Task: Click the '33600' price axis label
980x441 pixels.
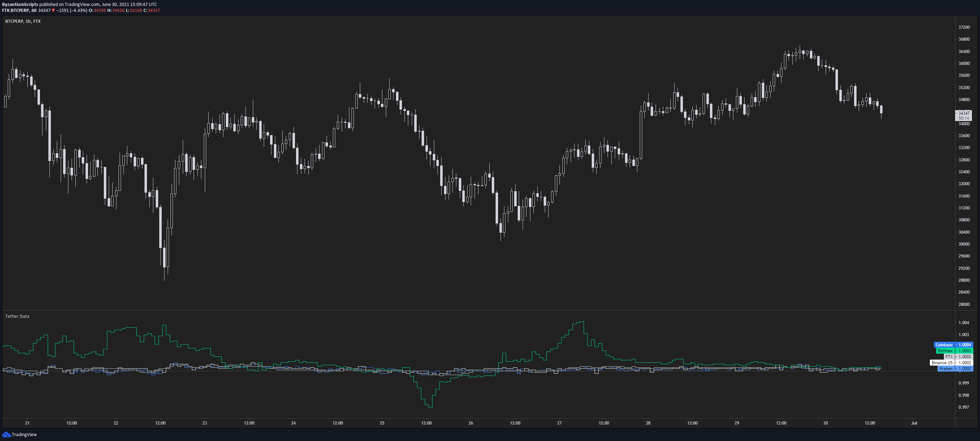Action: 964,136
